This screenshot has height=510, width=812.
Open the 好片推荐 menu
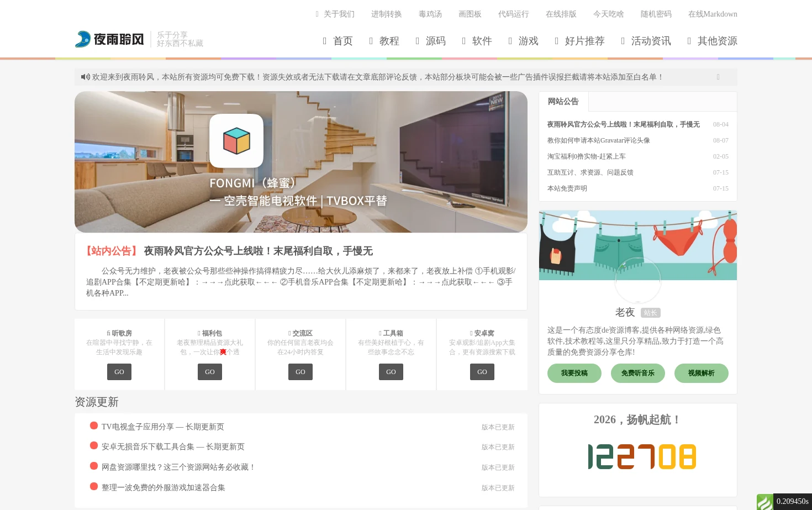click(580, 41)
